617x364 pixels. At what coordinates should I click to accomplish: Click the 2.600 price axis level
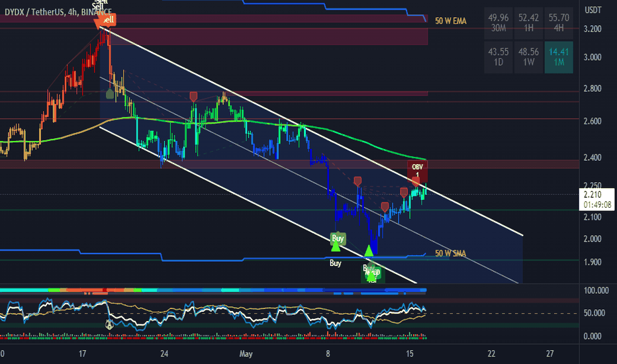(593, 121)
